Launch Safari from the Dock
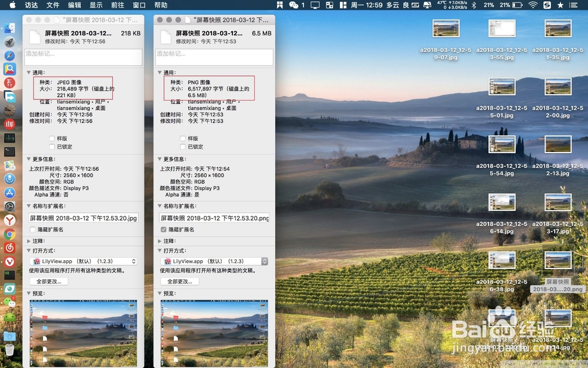 coord(9,55)
